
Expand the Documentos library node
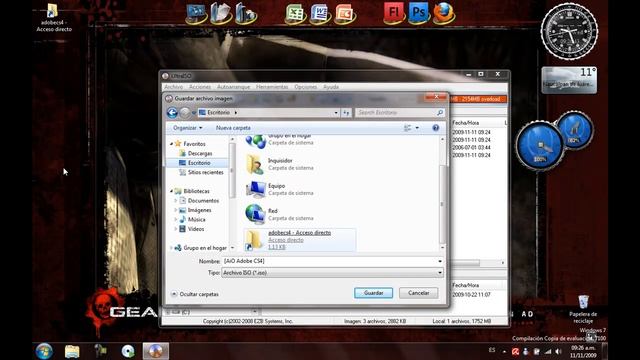176,201
